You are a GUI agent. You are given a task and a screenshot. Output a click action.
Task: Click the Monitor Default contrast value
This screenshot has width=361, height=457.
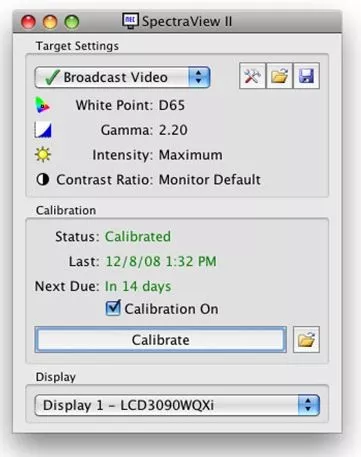click(210, 180)
